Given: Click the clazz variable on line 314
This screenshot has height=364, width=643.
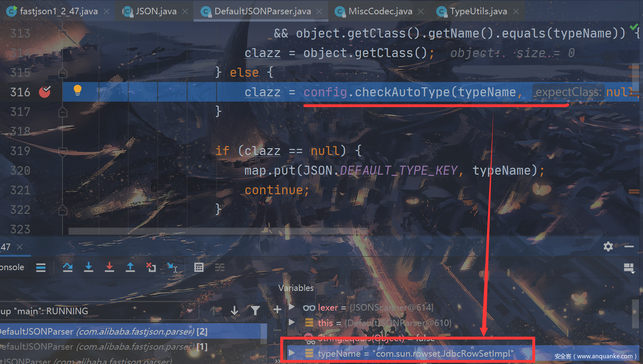Looking at the screenshot, I should click(262, 53).
